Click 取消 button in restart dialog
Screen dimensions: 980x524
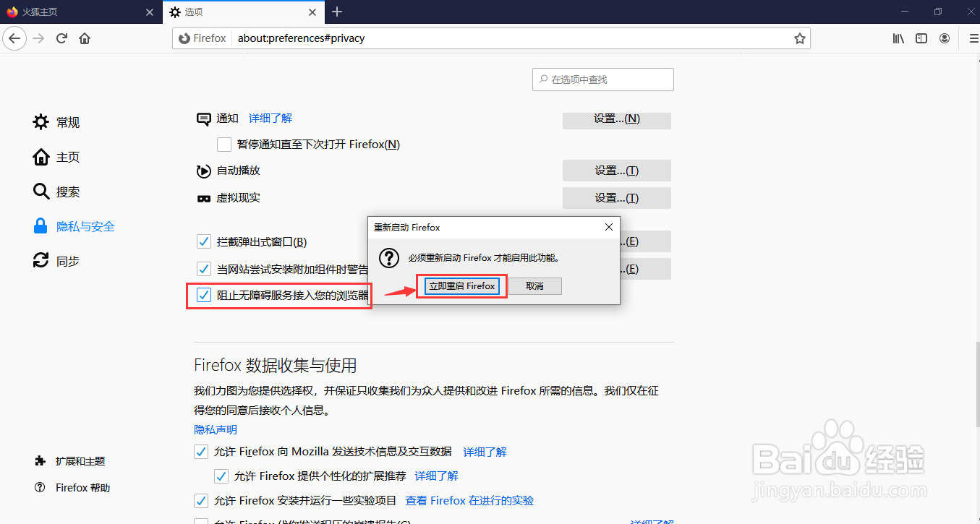coord(535,286)
